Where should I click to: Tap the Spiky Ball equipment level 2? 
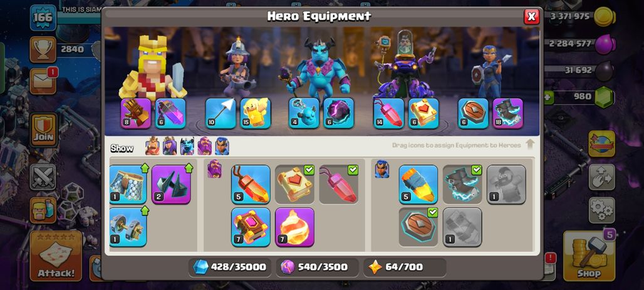[171, 184]
